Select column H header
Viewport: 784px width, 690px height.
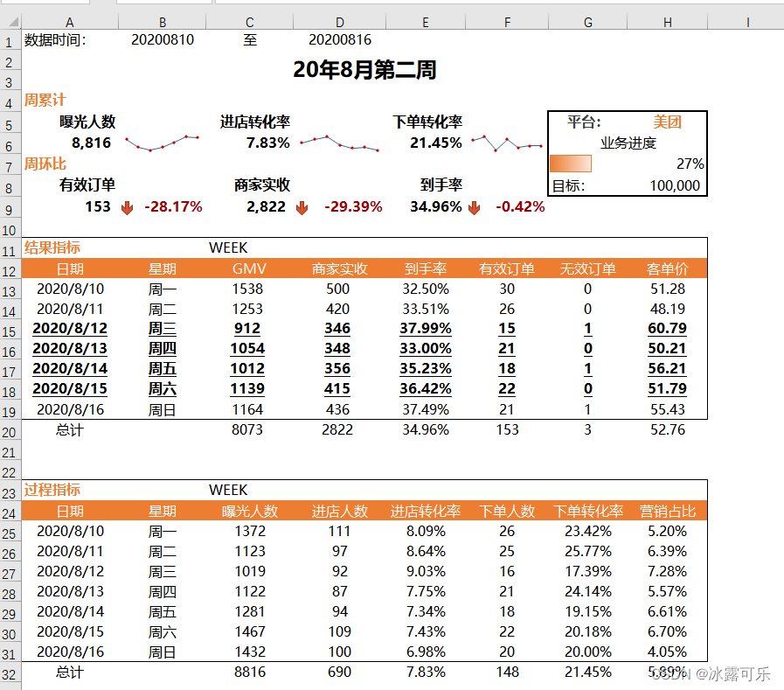pos(668,22)
